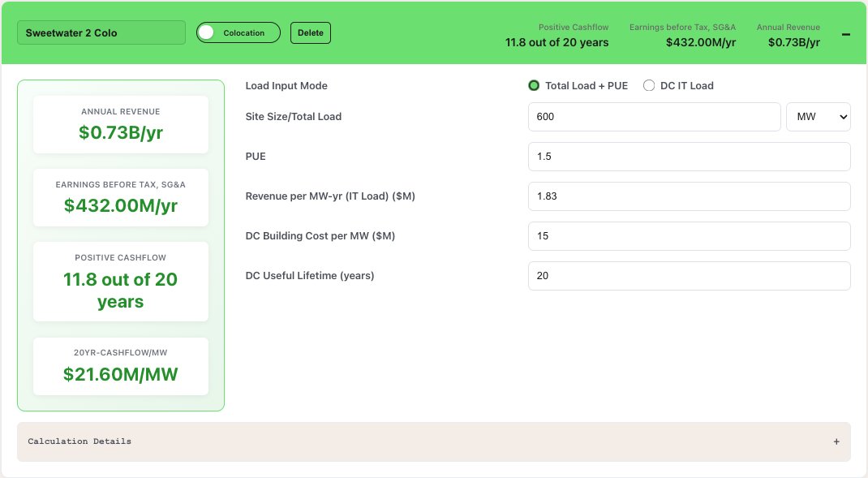The image size is (868, 478).
Task: Toggle the Colocation switch
Action: tap(238, 32)
